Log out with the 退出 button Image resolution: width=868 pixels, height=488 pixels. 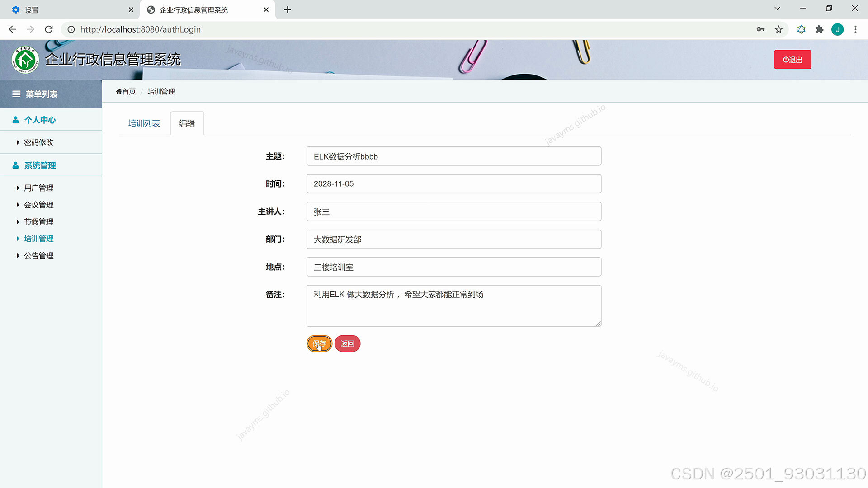pyautogui.click(x=793, y=60)
